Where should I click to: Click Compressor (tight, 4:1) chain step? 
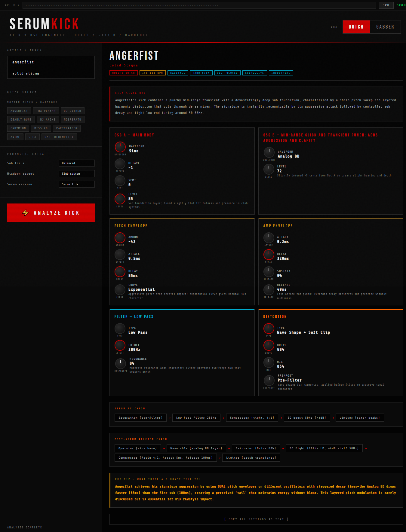pyautogui.click(x=252, y=418)
